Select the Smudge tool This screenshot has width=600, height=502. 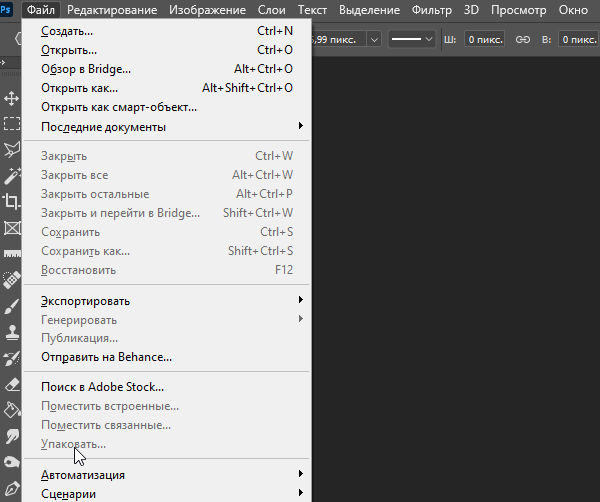point(11,436)
